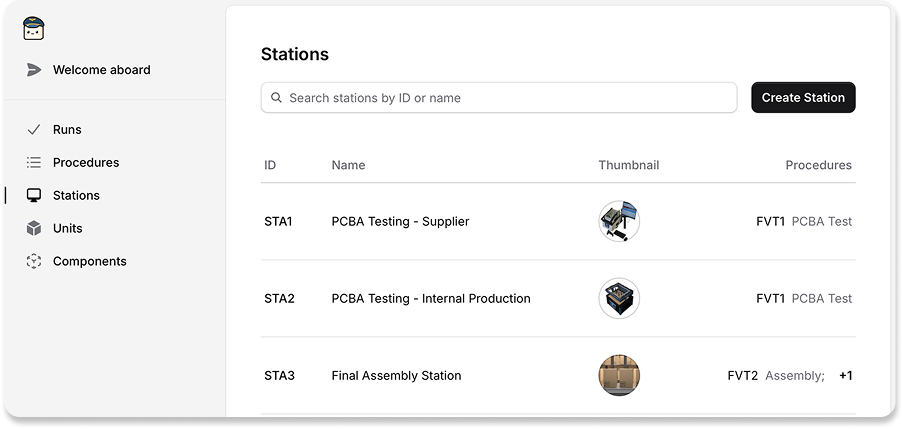Click the ID column header
This screenshot has width=903, height=429.
(x=270, y=165)
